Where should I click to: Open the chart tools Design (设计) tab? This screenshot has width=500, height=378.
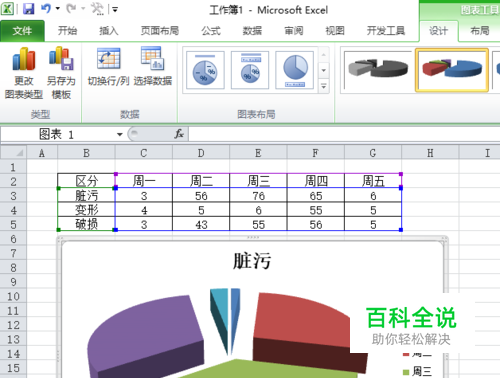438,31
